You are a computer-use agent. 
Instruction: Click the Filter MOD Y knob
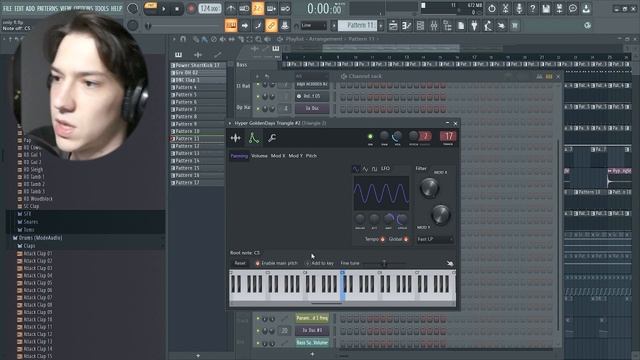point(440,215)
